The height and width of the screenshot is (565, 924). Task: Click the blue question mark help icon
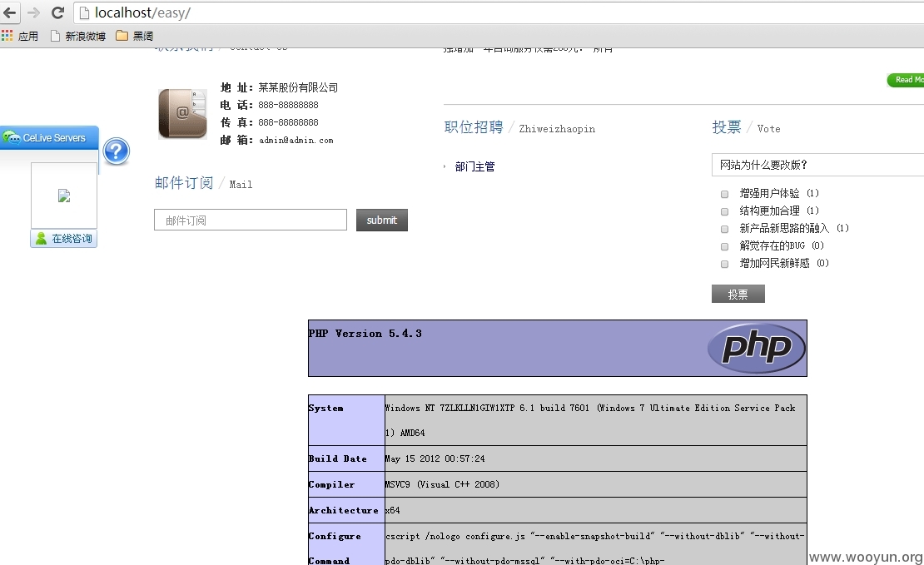click(116, 151)
